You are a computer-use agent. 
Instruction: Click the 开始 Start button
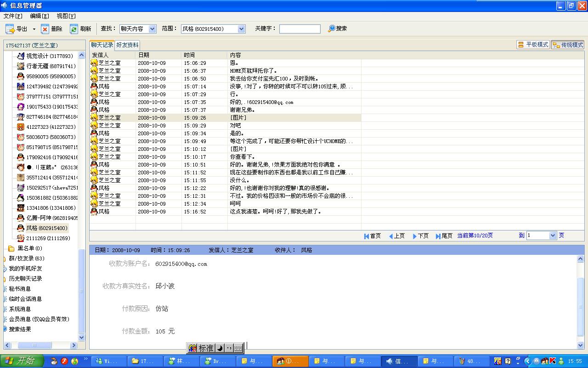click(22, 361)
